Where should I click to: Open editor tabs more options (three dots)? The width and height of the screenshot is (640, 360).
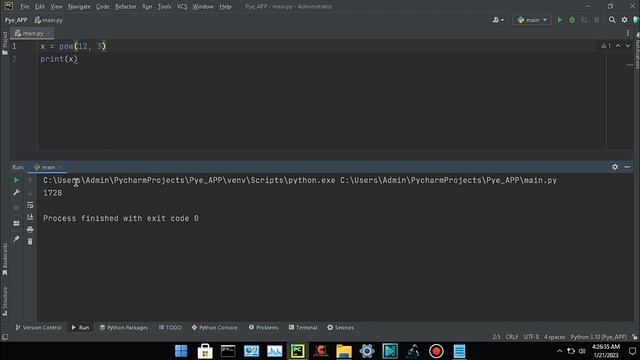tap(628, 33)
